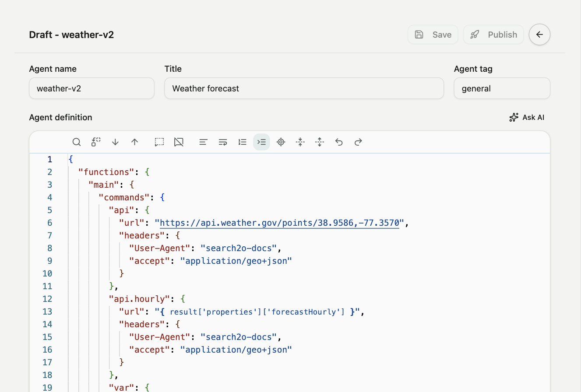This screenshot has width=581, height=392.
Task: Click "search2o-docs" value on line 8
Action: click(239, 248)
